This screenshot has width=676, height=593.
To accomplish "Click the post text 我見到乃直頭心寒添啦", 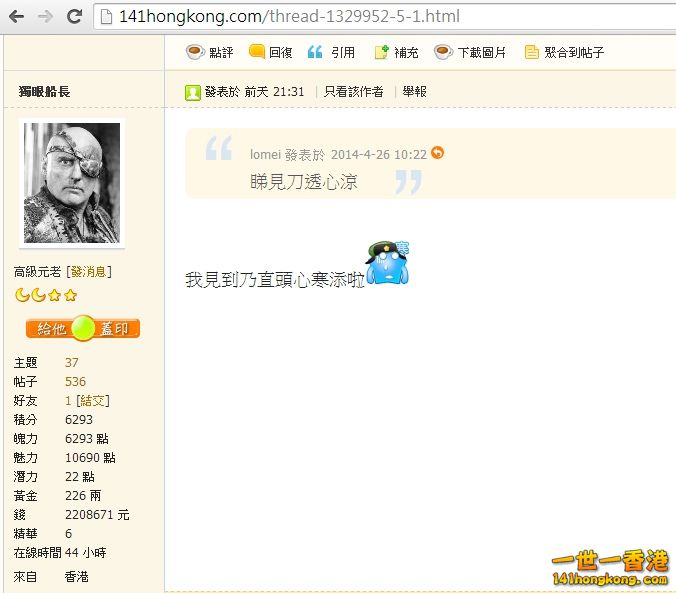I will [275, 280].
